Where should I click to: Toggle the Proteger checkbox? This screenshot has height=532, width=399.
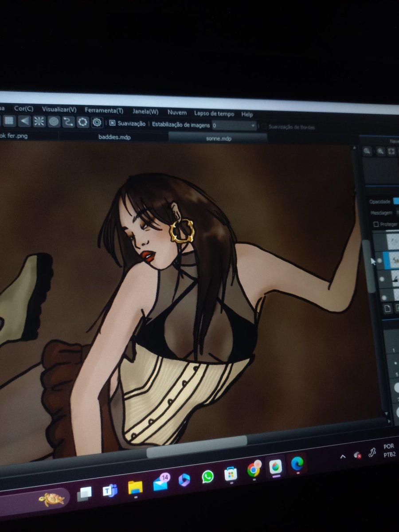376,224
